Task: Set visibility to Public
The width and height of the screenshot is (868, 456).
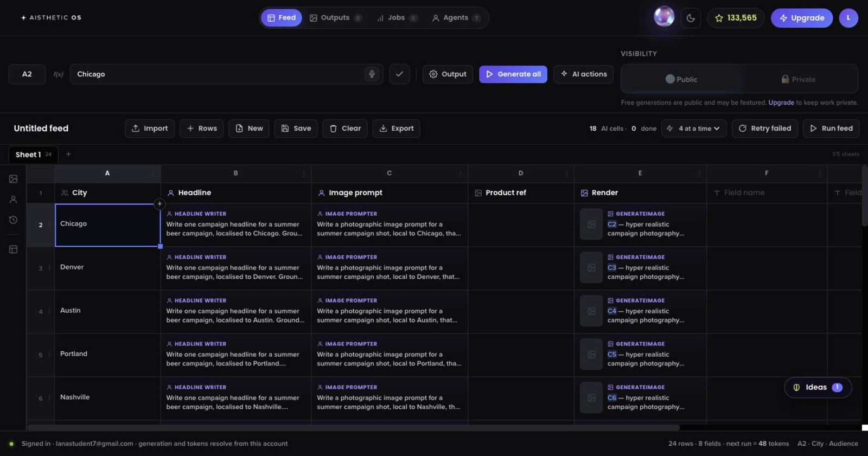Action: pyautogui.click(x=681, y=79)
